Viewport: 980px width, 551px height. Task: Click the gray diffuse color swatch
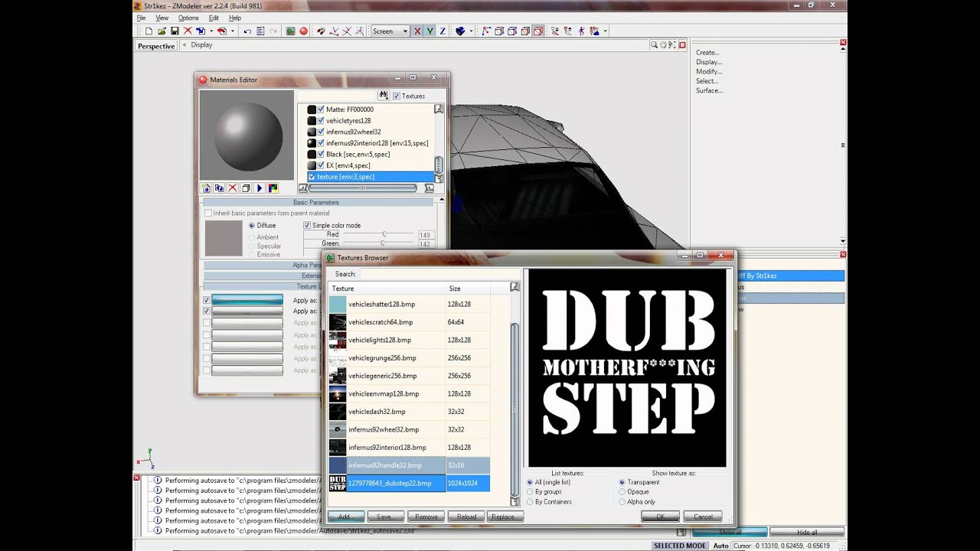coord(224,238)
